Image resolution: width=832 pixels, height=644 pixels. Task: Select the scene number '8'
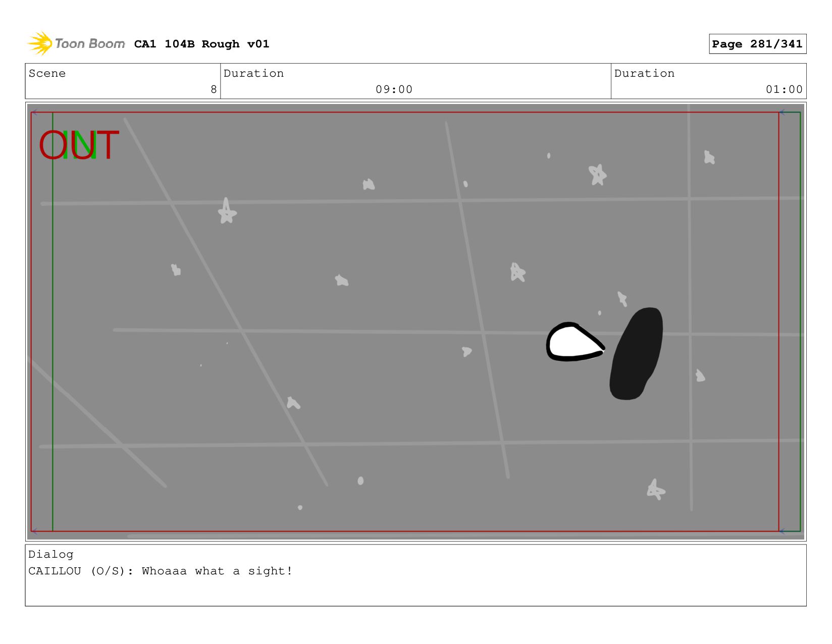click(x=214, y=89)
